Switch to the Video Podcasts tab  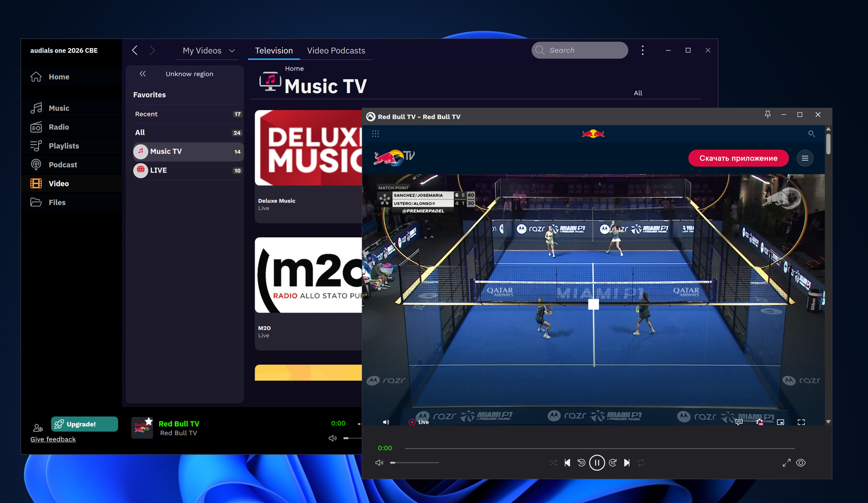pyautogui.click(x=336, y=51)
